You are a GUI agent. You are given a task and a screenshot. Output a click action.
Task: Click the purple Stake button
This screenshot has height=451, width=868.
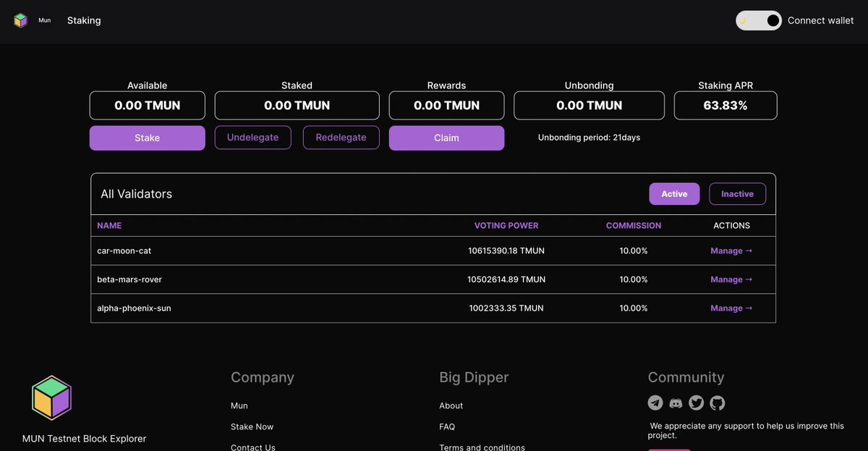[x=148, y=138]
